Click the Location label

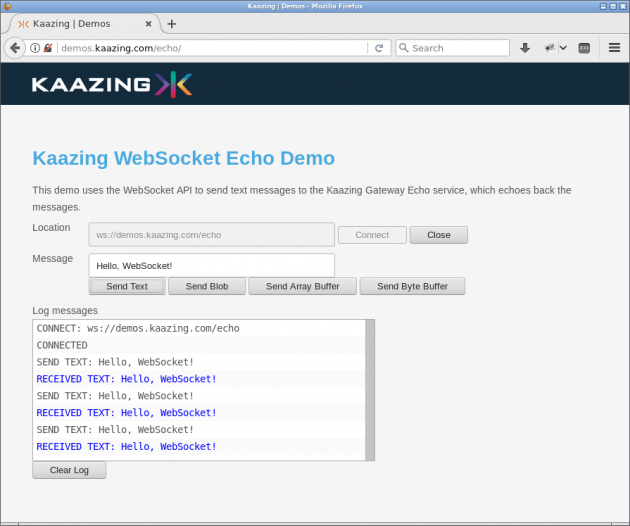[x=51, y=227]
